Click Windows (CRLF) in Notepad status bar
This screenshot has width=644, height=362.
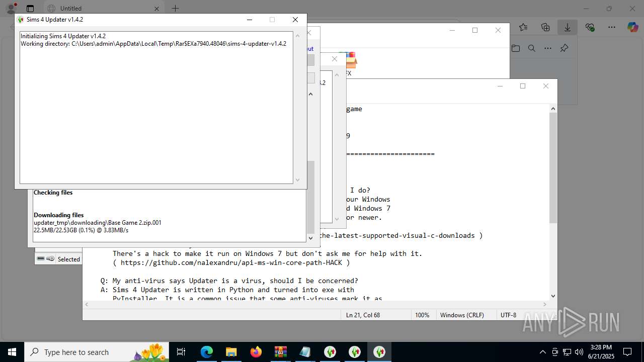(x=462, y=315)
